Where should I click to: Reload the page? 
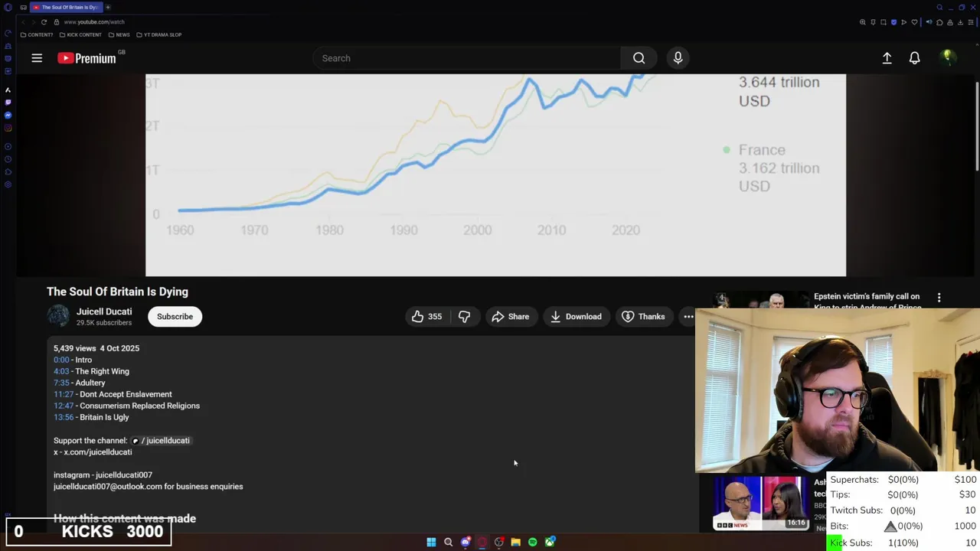44,21
